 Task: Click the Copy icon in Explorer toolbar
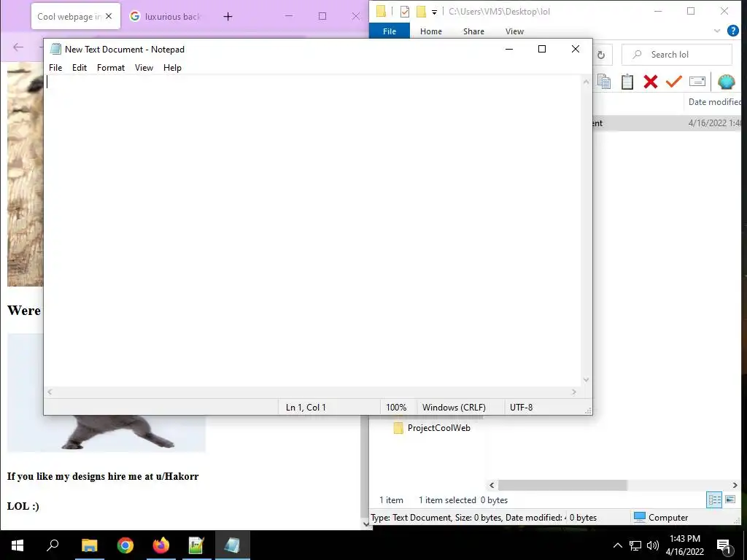click(603, 82)
